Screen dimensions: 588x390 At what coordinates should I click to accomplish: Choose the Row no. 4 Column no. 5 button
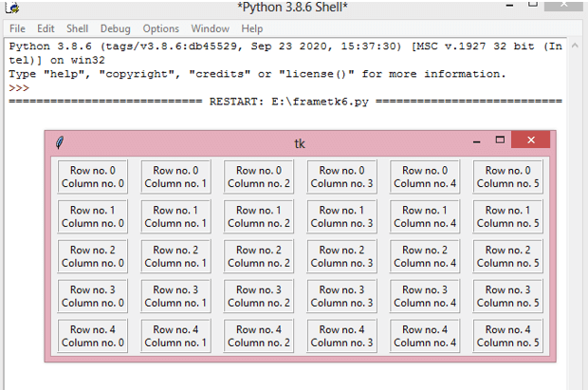point(507,336)
